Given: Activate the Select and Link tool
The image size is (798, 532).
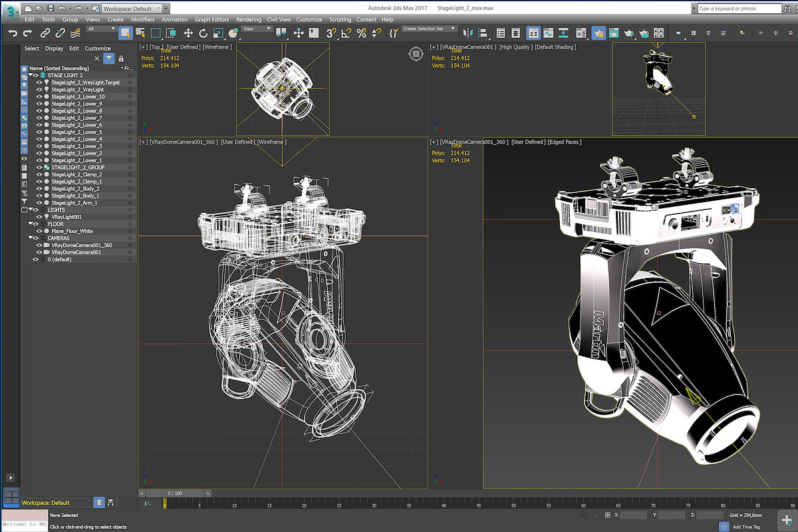Looking at the screenshot, I should pyautogui.click(x=45, y=33).
